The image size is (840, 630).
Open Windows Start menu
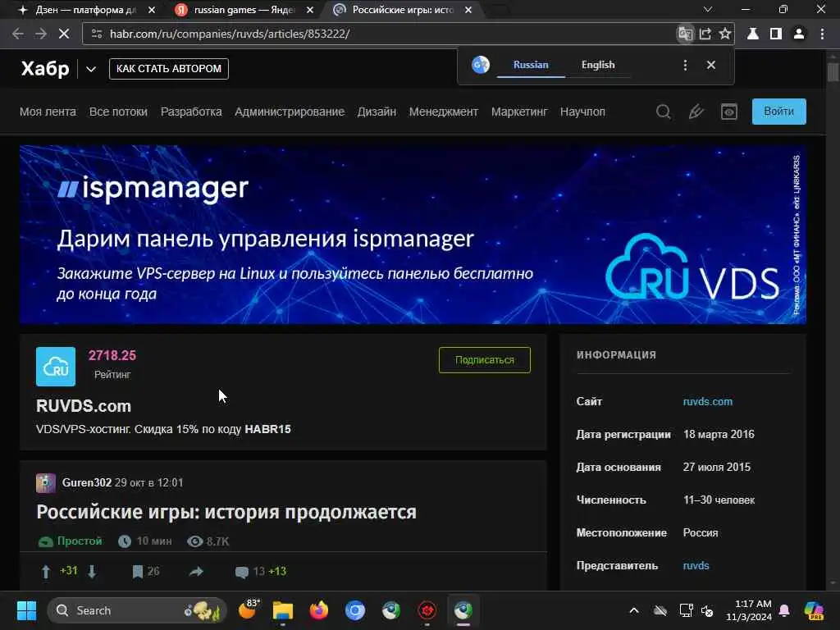[x=26, y=610]
